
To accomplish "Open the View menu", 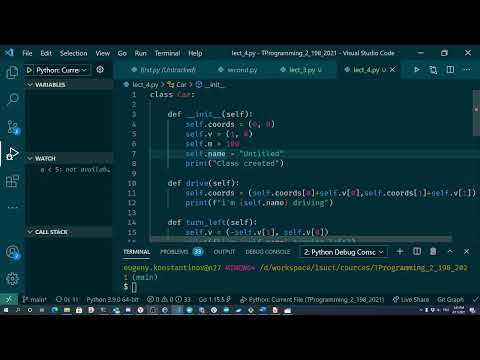I will (103, 53).
